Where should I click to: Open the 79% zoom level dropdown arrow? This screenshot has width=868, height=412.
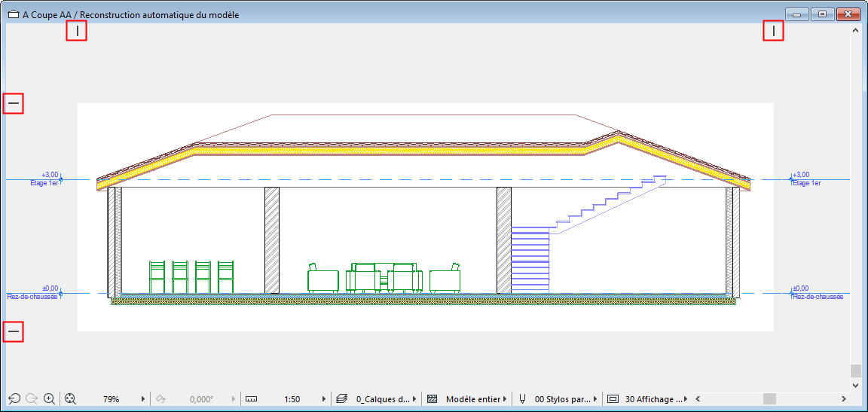click(143, 398)
